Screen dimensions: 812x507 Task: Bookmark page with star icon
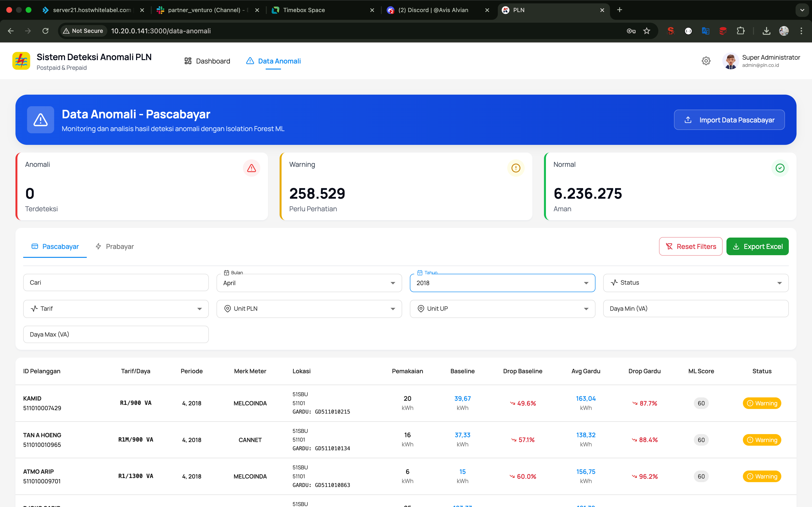(x=647, y=31)
